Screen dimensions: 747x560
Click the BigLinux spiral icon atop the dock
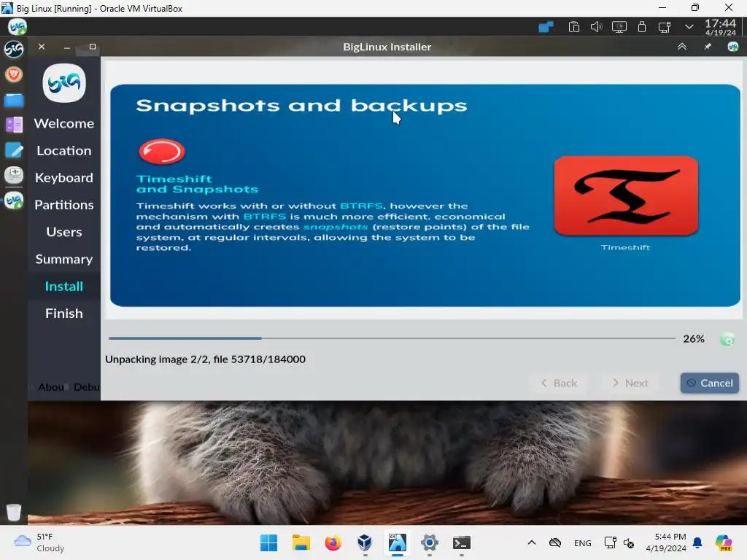click(14, 49)
